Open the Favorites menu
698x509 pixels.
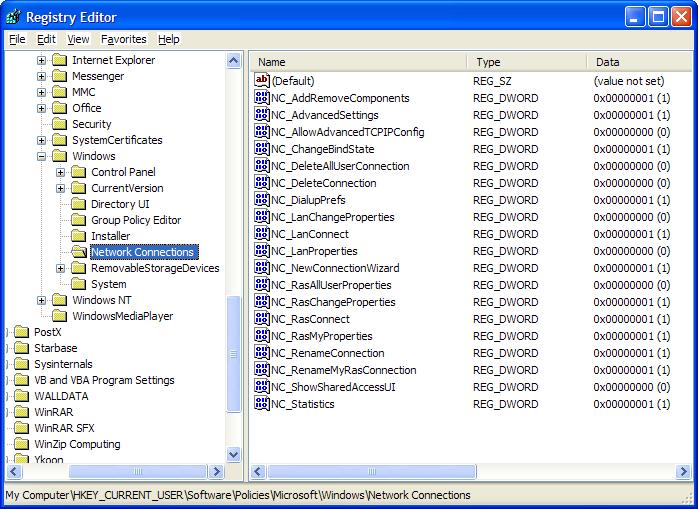tap(124, 39)
